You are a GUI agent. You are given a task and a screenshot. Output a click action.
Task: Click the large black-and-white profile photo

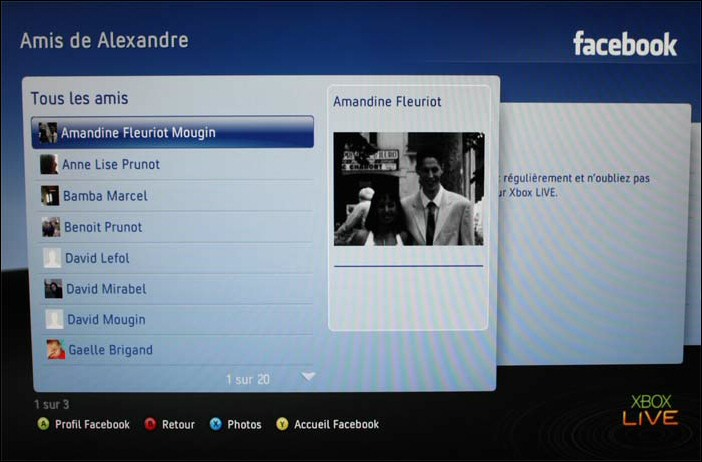[408, 188]
